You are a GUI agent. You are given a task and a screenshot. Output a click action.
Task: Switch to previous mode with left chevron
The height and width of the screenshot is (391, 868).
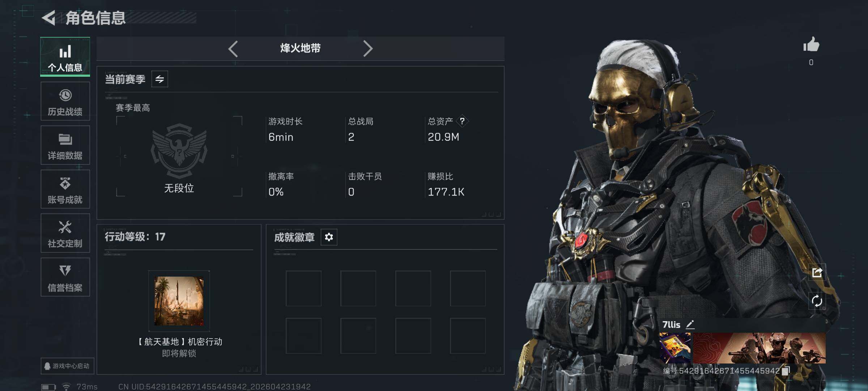pos(233,49)
